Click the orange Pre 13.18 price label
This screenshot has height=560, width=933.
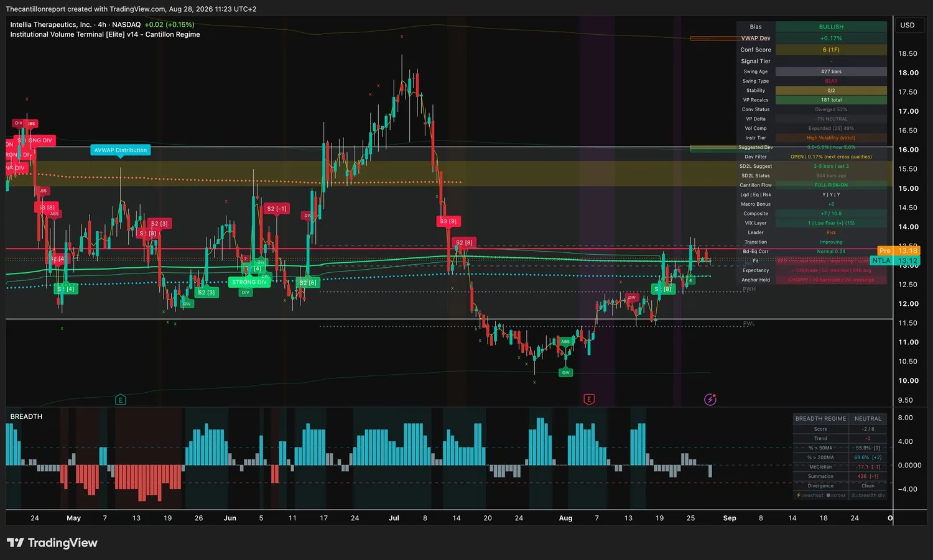899,250
